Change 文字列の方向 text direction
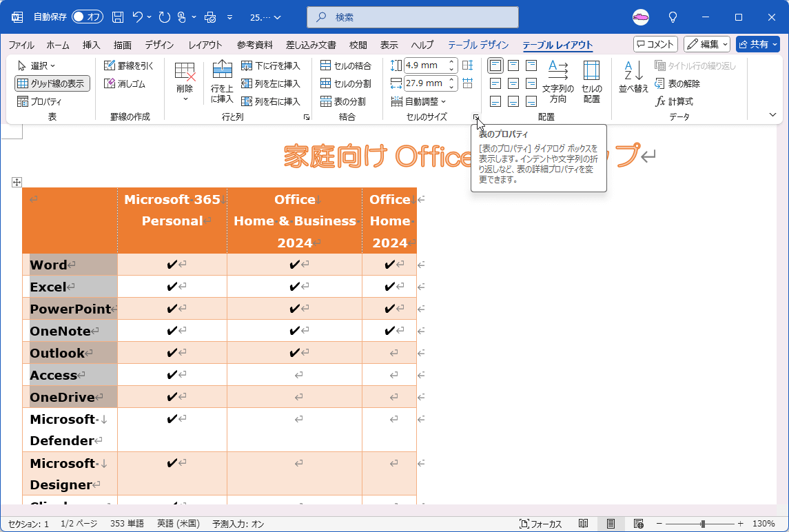The image size is (789, 532). [558, 82]
